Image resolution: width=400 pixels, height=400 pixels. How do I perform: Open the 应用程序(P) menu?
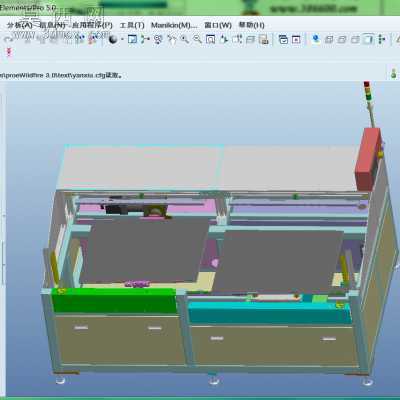[x=92, y=25]
